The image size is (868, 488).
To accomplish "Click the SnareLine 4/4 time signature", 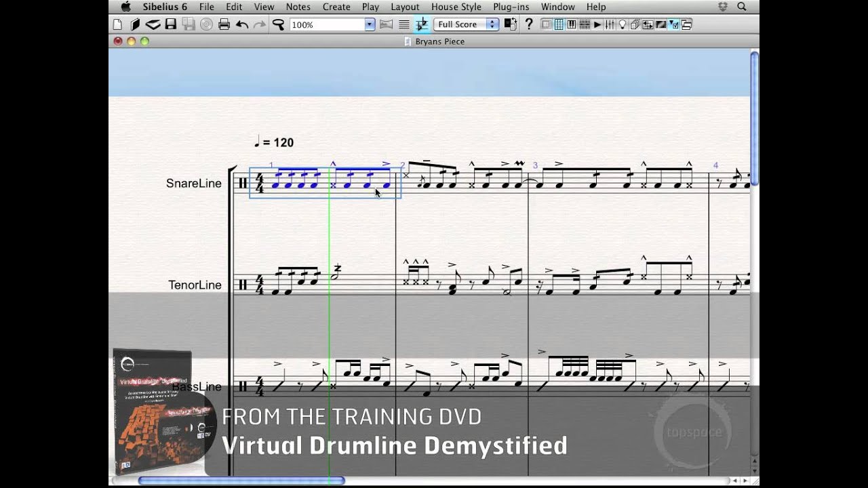I will coord(259,183).
